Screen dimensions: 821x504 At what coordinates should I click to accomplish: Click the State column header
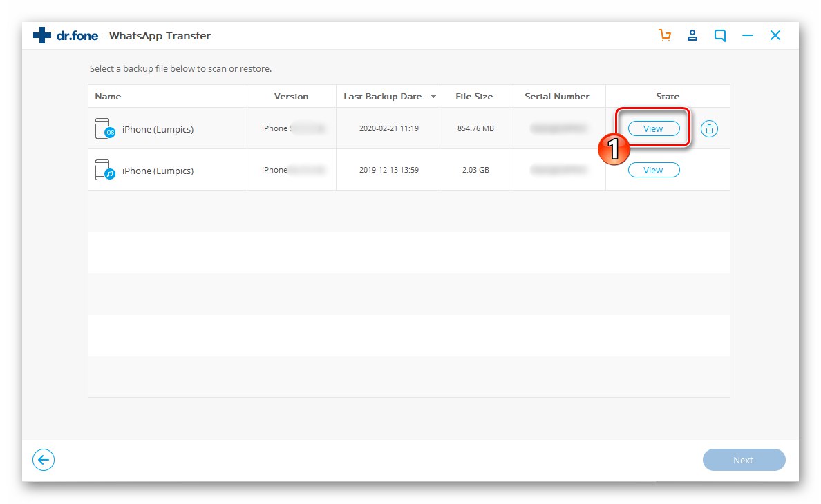(x=668, y=96)
